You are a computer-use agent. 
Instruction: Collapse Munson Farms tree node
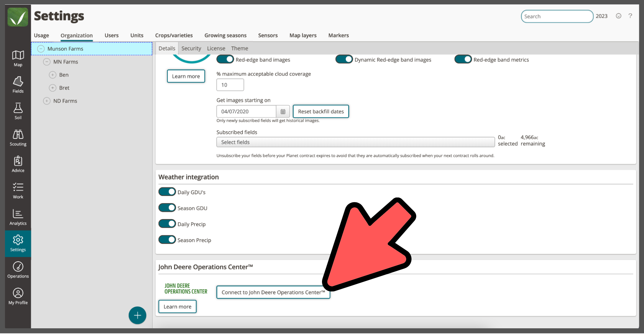pyautogui.click(x=41, y=49)
